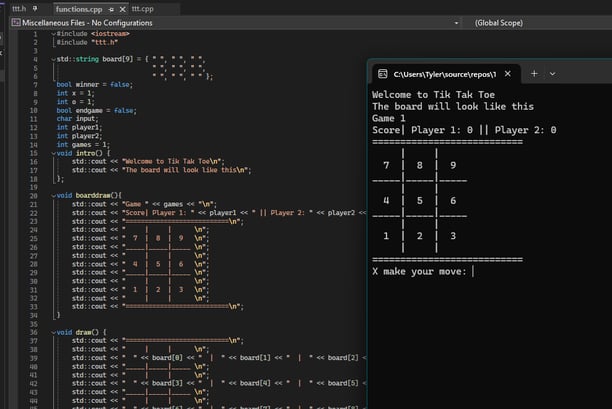Close the functions.cpp tab
The width and height of the screenshot is (612, 409).
point(123,9)
